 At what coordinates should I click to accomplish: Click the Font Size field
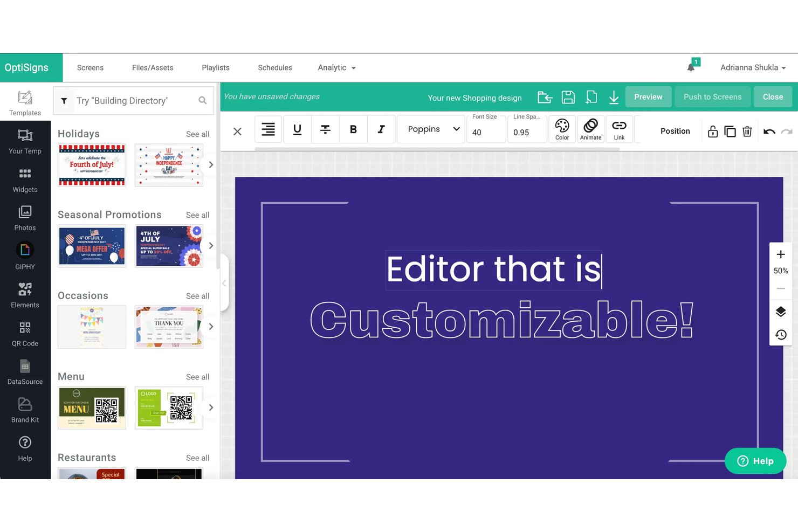coord(486,128)
